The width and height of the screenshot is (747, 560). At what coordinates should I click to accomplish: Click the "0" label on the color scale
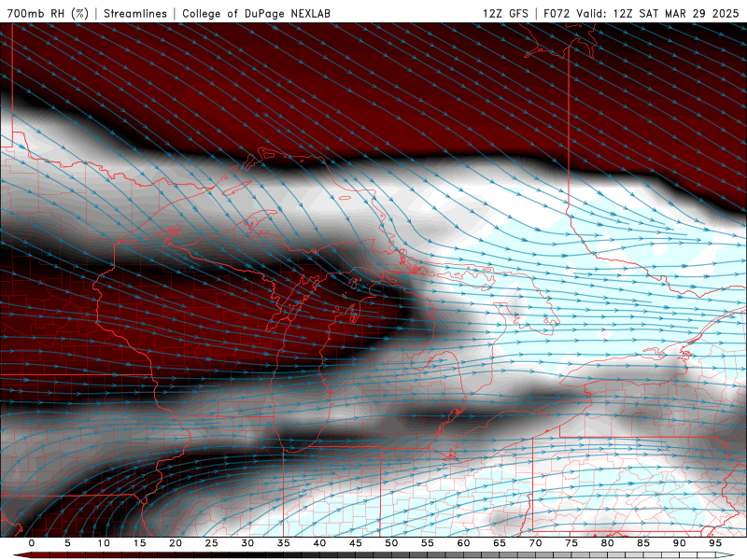32,543
